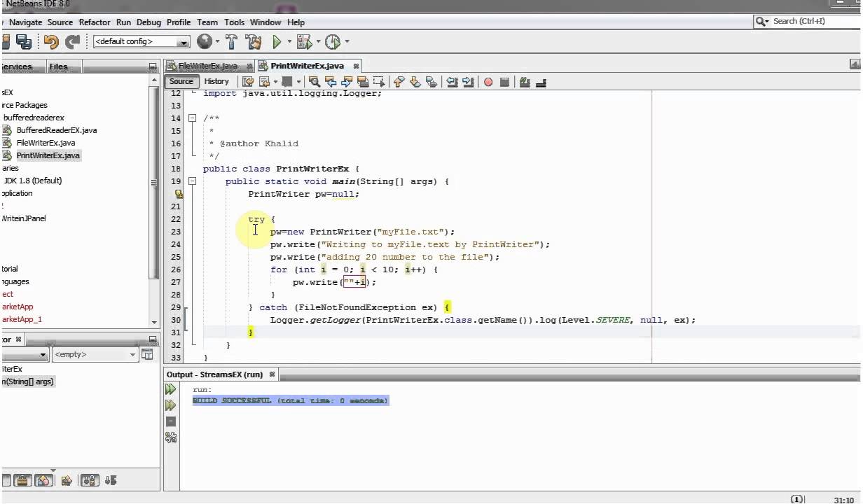Re-run the build from Output panel
This screenshot has height=504, width=863.
click(x=171, y=389)
